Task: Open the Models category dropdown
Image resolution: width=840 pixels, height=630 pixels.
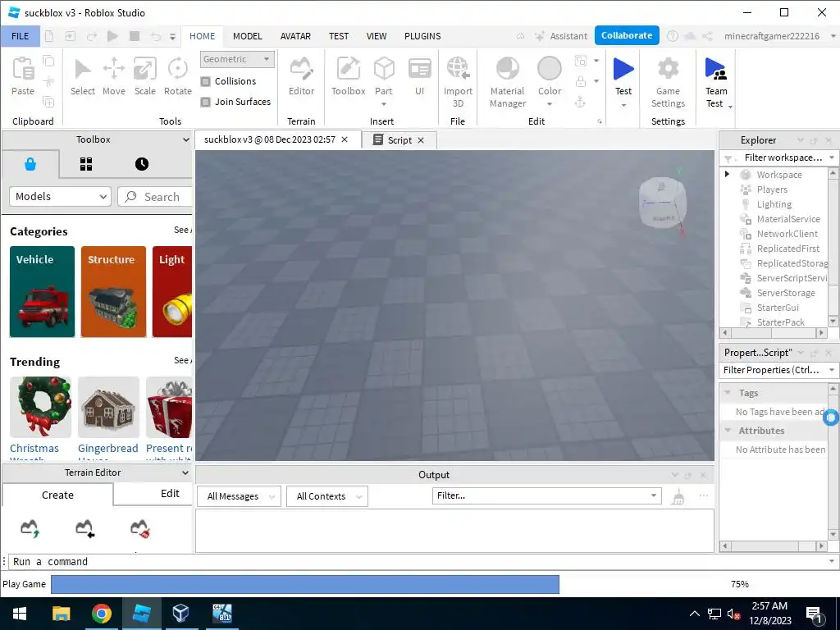Action: (60, 197)
